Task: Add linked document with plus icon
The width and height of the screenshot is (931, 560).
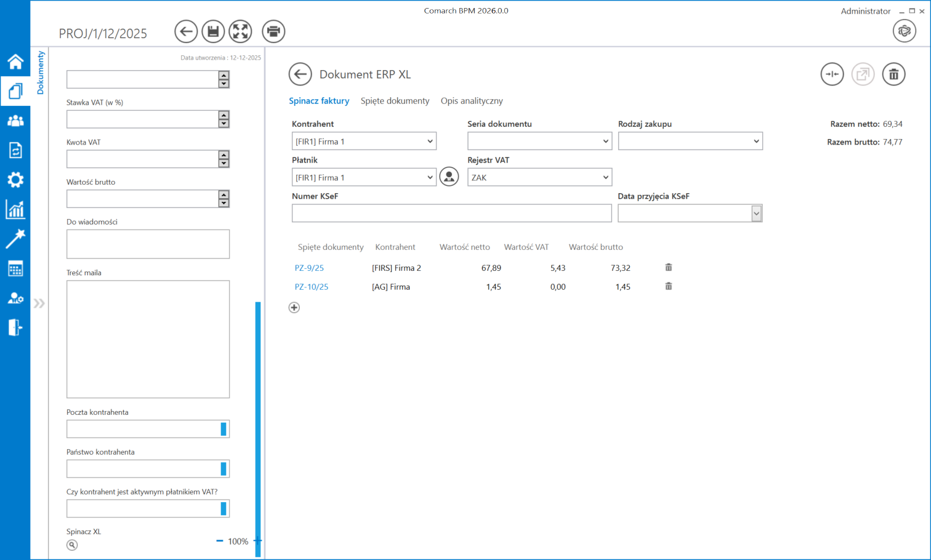Action: pos(294,308)
